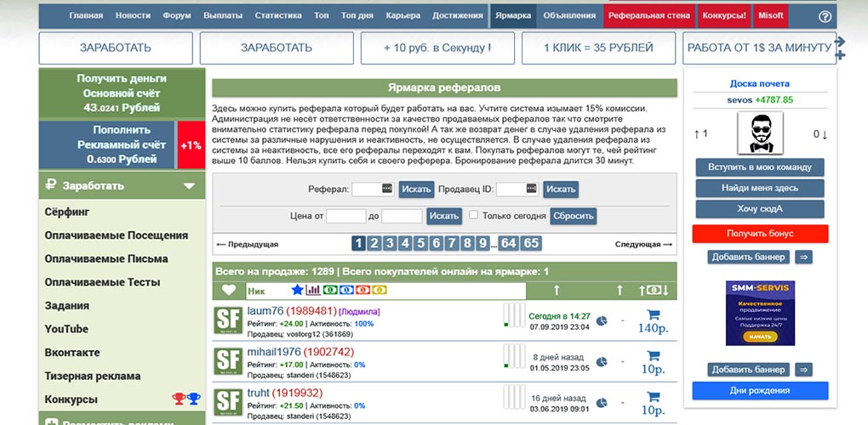Click cart icon to buy truht
The image size is (868, 425).
[654, 396]
